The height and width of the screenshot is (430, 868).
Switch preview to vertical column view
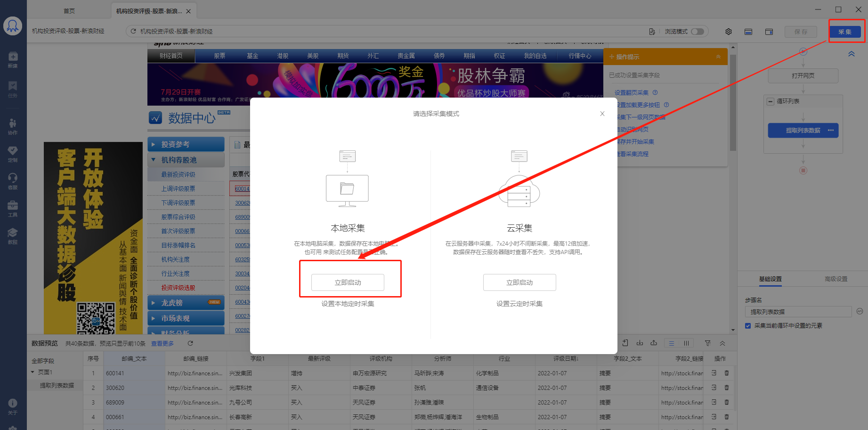tap(686, 343)
